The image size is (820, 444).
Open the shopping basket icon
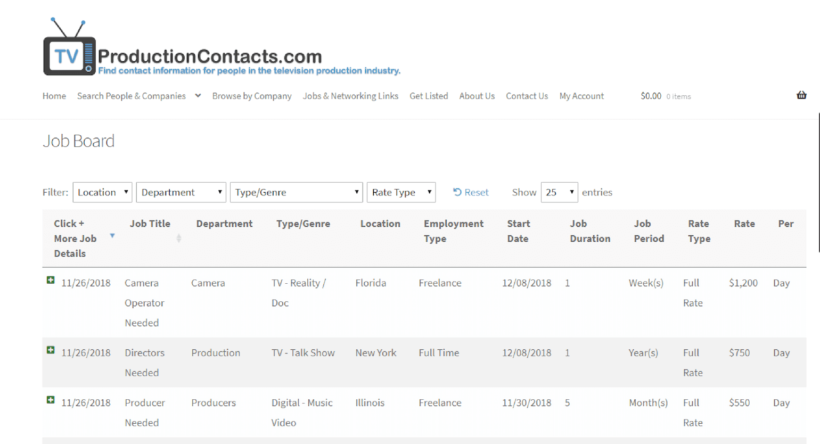801,95
